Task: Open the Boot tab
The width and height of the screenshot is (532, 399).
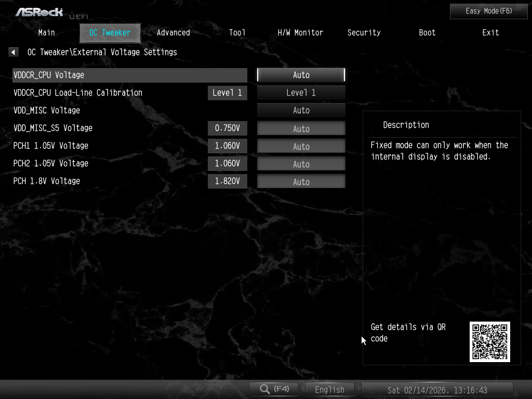Action: (427, 33)
